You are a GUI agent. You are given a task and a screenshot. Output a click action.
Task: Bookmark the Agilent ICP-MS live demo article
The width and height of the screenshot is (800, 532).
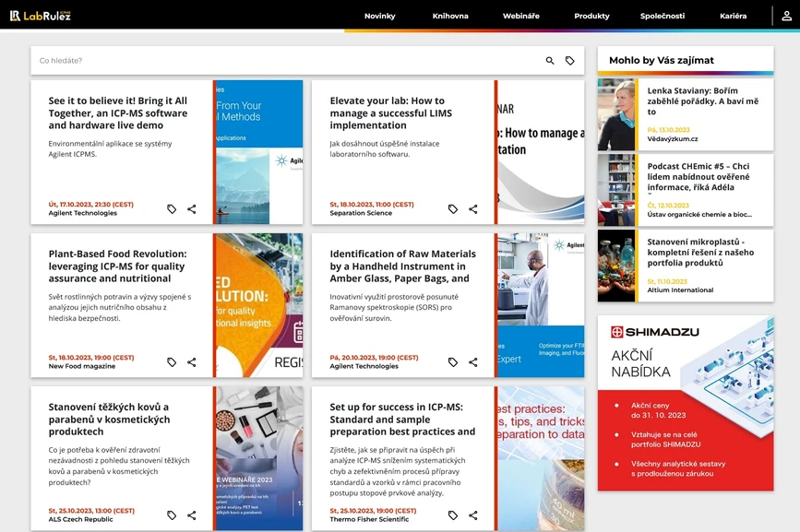171,208
